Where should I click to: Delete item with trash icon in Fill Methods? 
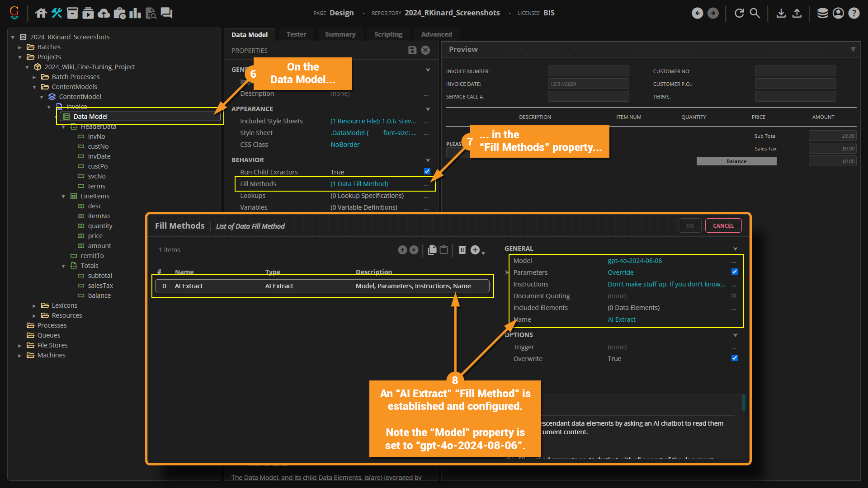[462, 250]
